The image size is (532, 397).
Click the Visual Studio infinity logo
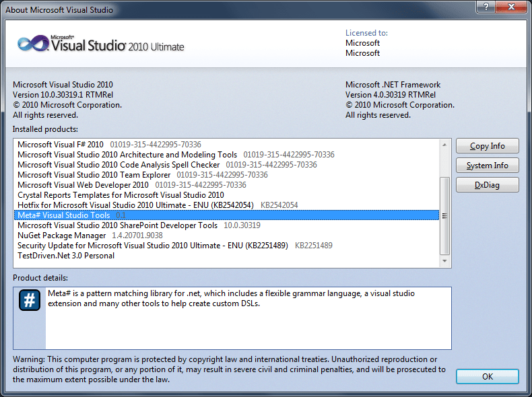33,43
